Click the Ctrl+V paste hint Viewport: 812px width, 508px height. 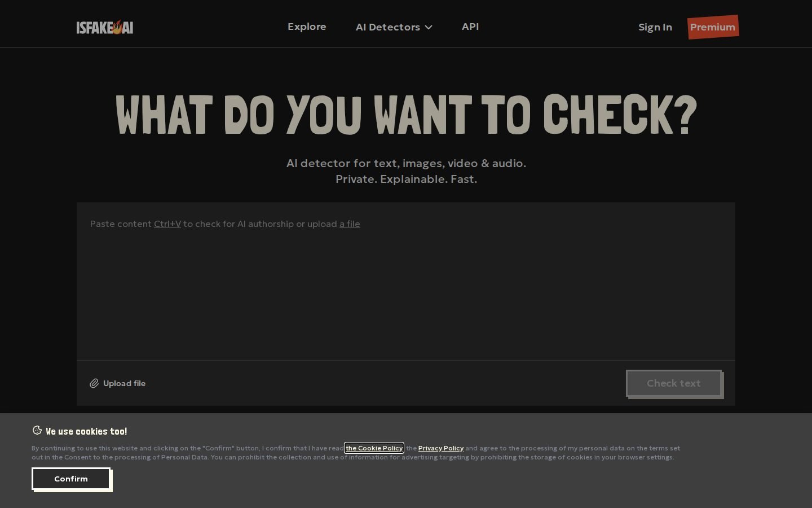pyautogui.click(x=167, y=224)
